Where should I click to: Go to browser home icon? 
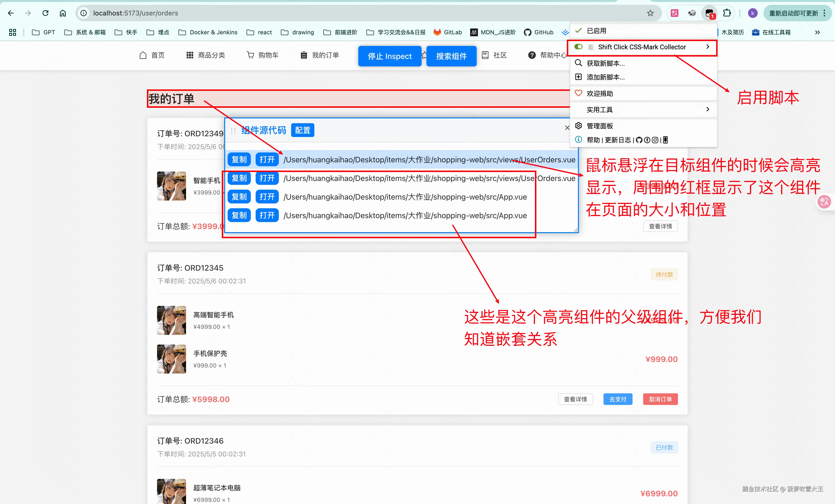[x=63, y=13]
